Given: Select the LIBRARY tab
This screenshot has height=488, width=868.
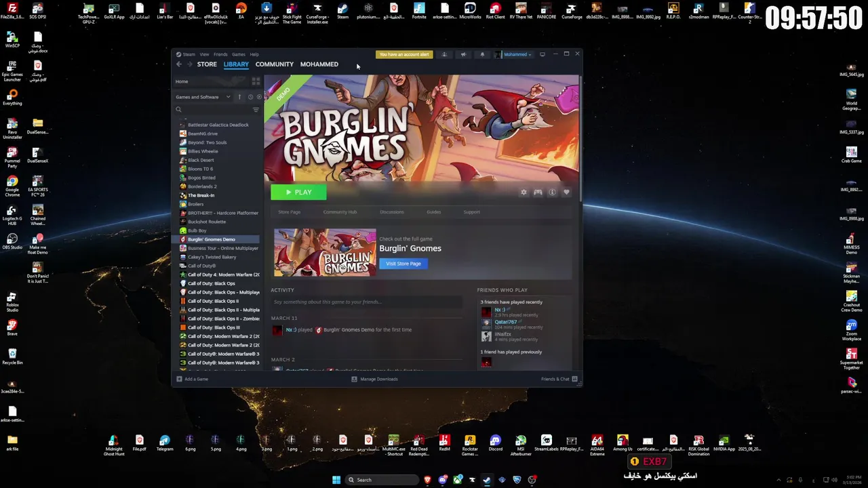Looking at the screenshot, I should (236, 64).
